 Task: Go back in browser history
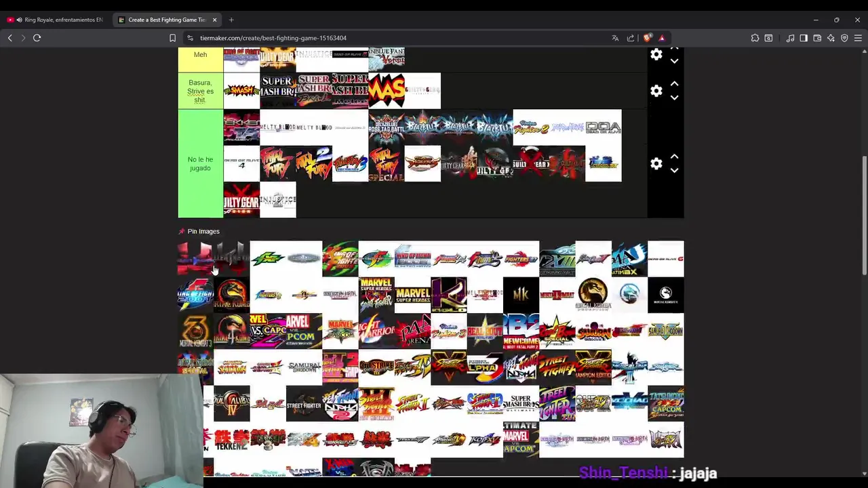coord(9,38)
